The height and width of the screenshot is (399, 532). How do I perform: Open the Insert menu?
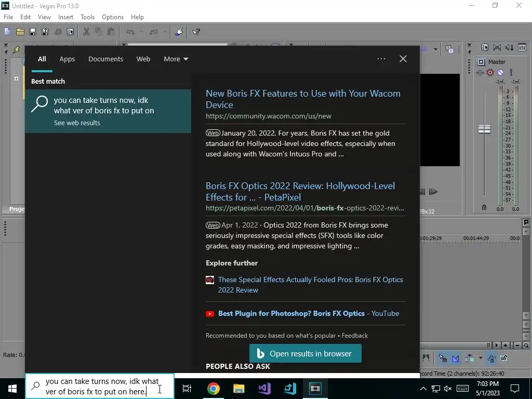(x=65, y=17)
